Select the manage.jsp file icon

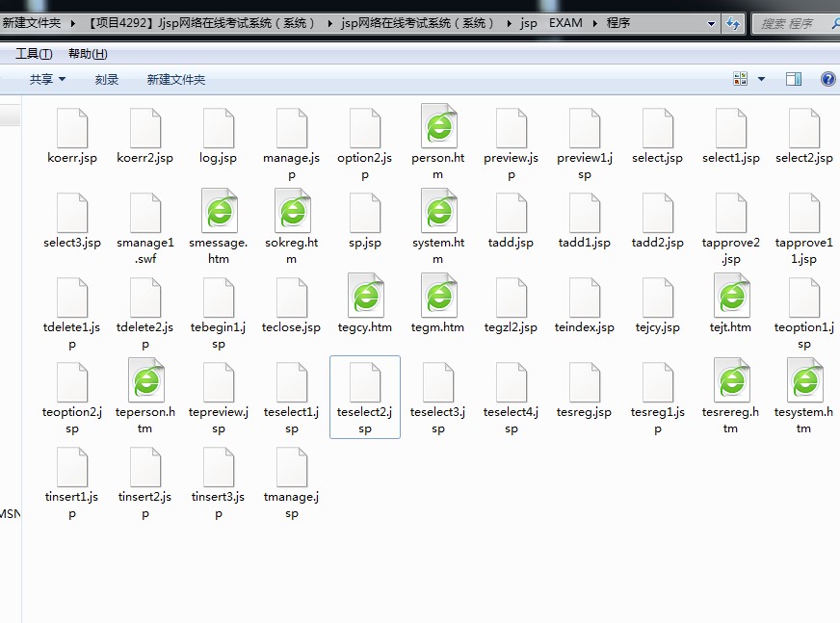[x=292, y=128]
